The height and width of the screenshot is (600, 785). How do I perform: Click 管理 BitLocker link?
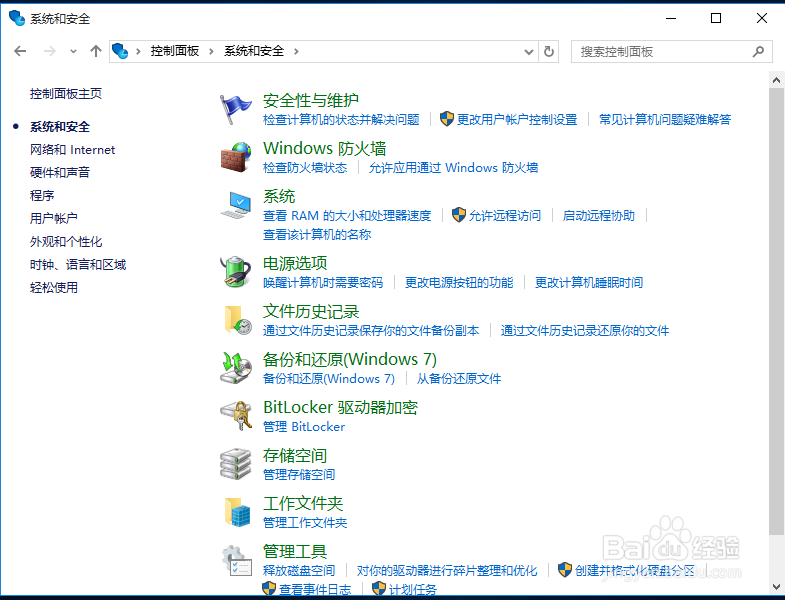[x=304, y=427]
